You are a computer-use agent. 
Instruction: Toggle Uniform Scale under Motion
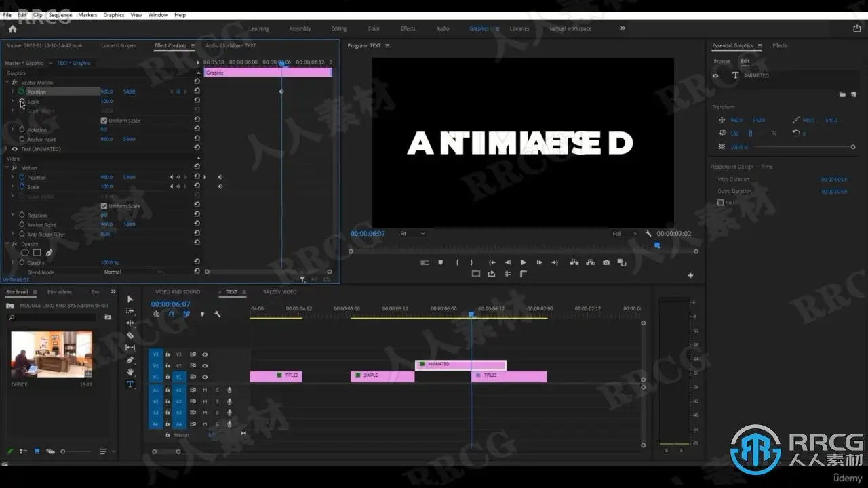coord(104,206)
